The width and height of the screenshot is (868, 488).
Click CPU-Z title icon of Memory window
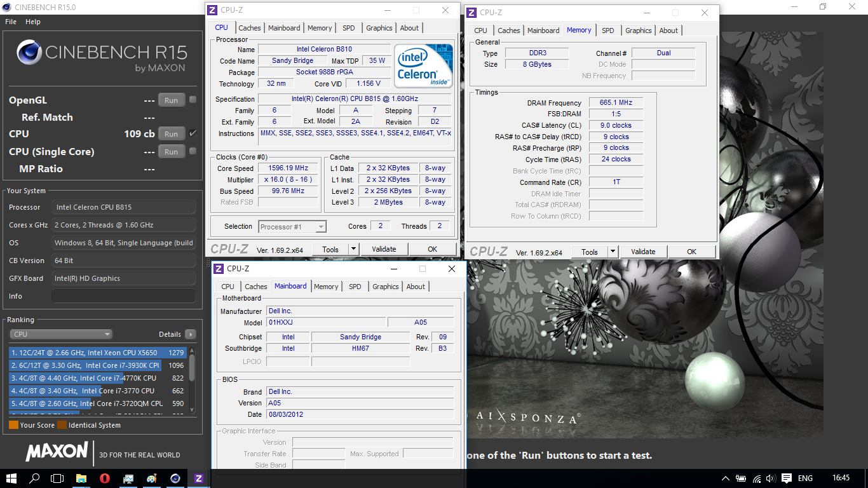[x=473, y=13]
